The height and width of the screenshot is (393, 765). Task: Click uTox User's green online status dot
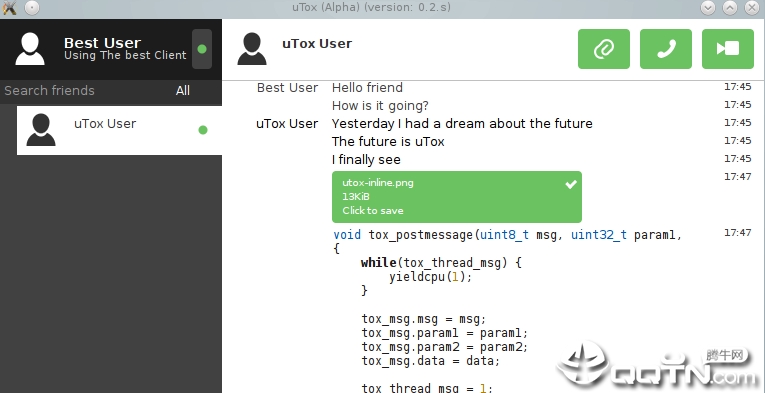[x=203, y=130]
